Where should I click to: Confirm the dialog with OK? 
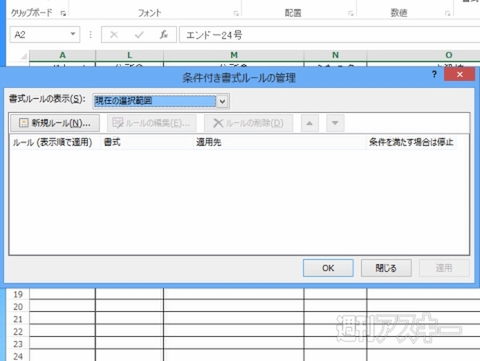[328, 268]
